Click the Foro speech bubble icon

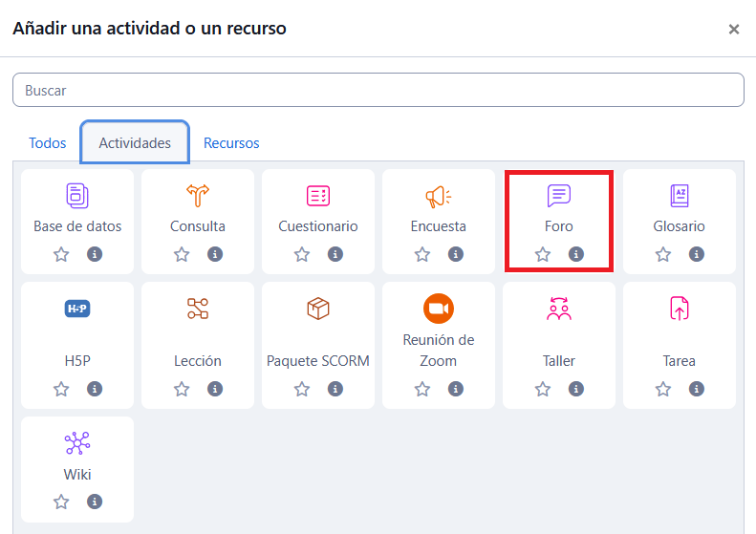[559, 196]
